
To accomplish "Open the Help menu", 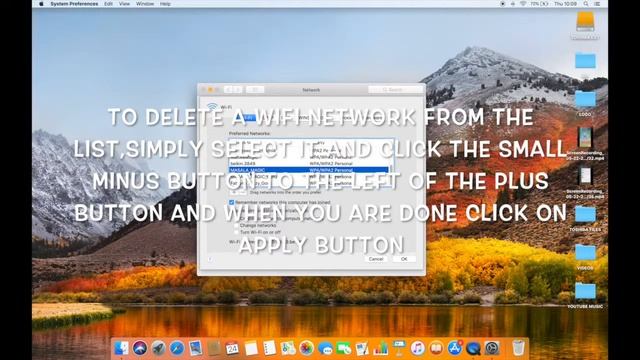I will pyautogui.click(x=165, y=4).
